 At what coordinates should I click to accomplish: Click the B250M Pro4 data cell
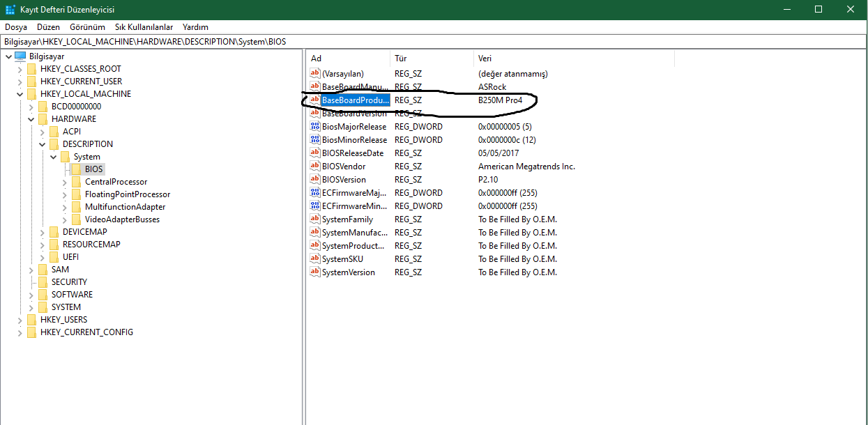(x=500, y=100)
